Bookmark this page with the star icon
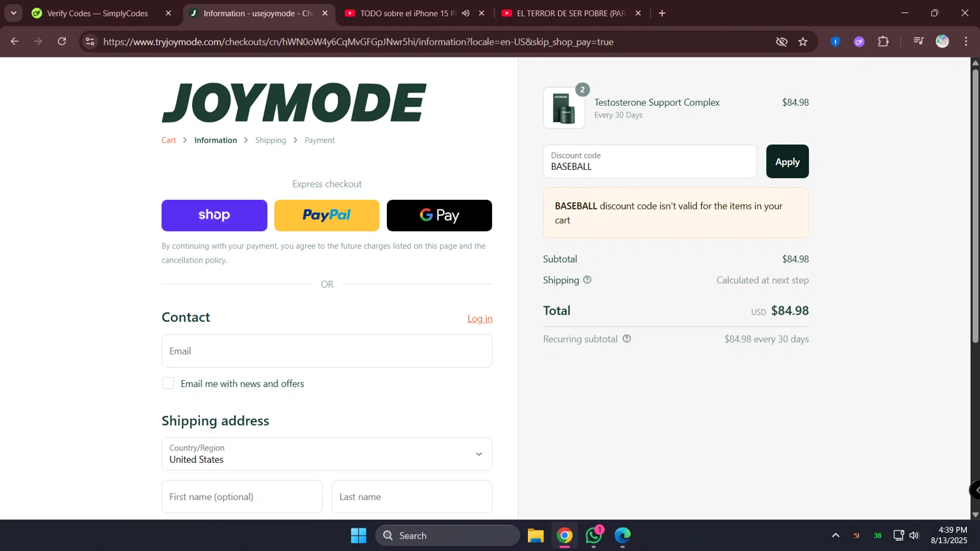 803,42
